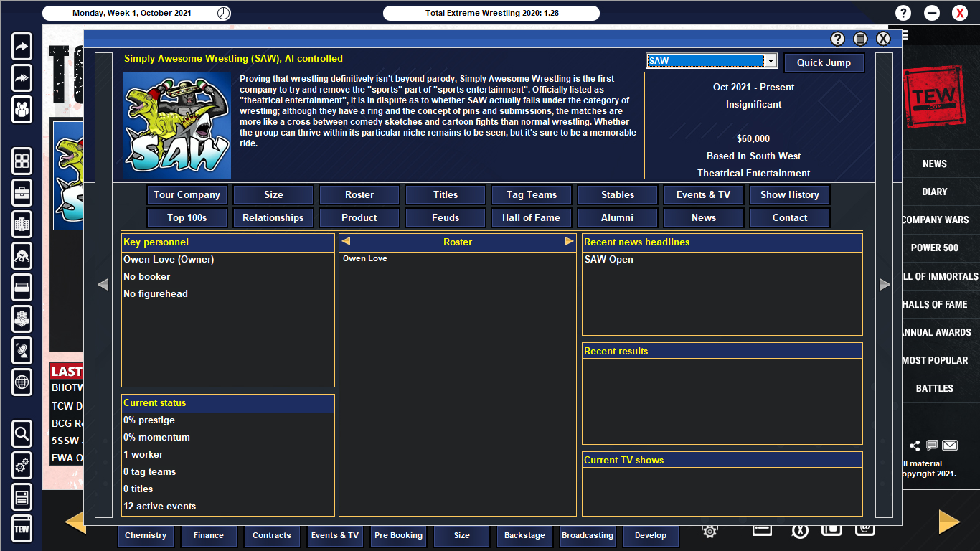The image size is (980, 551).
Task: View the Hall of Fame for SAW
Action: coord(531,217)
